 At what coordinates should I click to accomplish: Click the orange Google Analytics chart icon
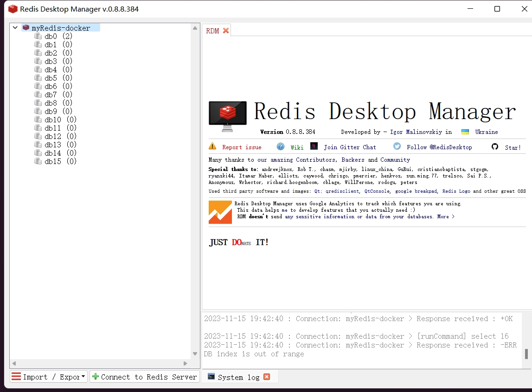[x=219, y=212]
